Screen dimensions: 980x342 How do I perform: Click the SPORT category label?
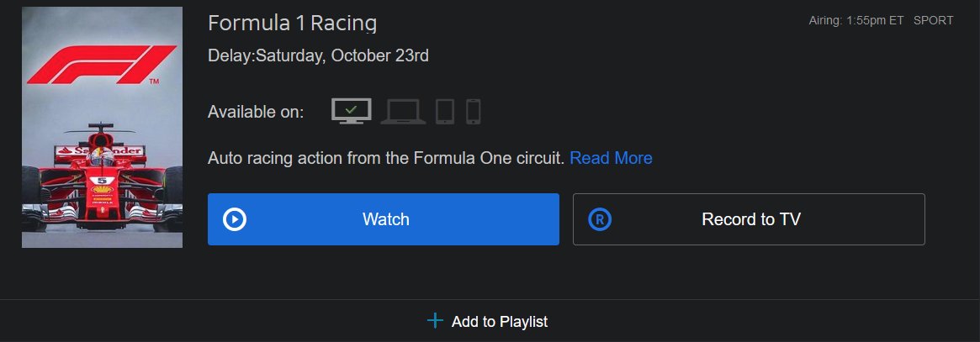933,21
